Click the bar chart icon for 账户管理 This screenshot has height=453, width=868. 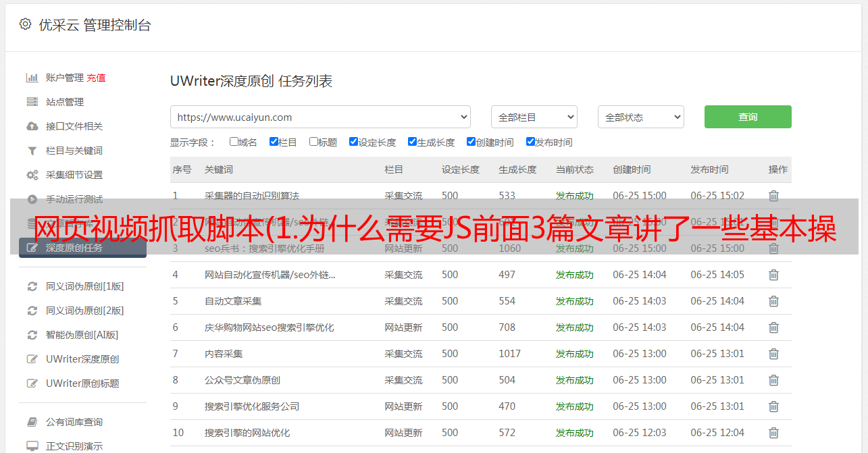(x=32, y=78)
